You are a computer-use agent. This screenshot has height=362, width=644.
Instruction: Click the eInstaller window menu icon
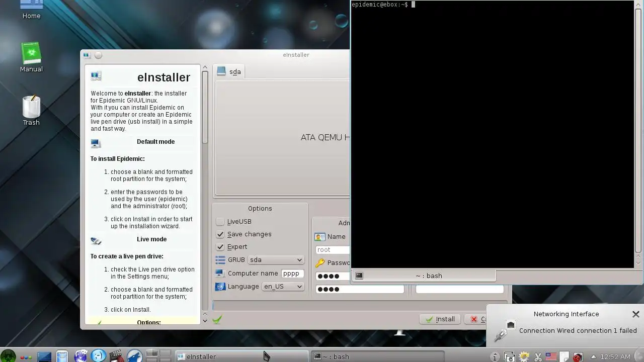[x=87, y=55]
